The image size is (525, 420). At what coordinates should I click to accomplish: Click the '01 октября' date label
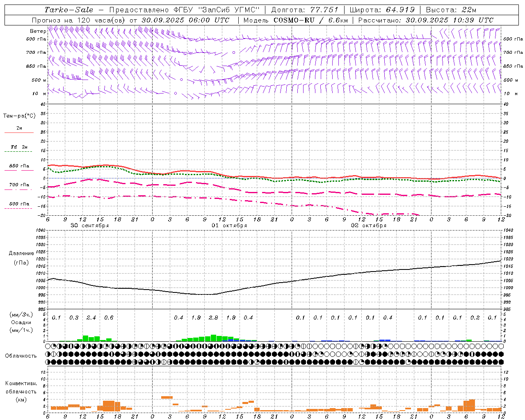(229, 226)
